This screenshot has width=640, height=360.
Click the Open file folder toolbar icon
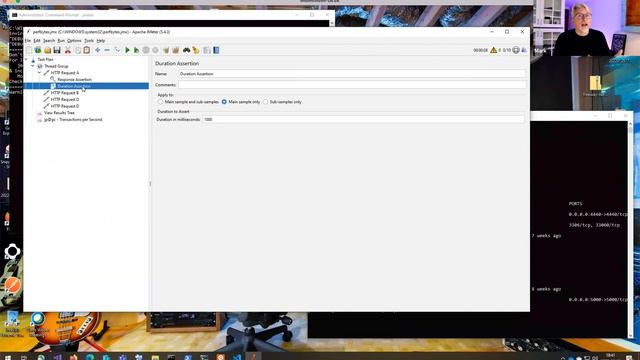click(48, 50)
